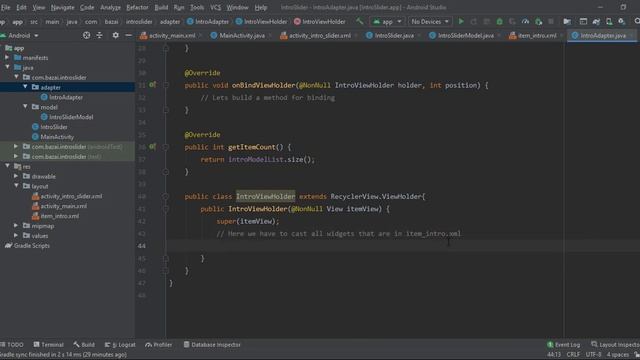Collapse the res folder
The height and width of the screenshot is (360, 640).
click(7, 166)
